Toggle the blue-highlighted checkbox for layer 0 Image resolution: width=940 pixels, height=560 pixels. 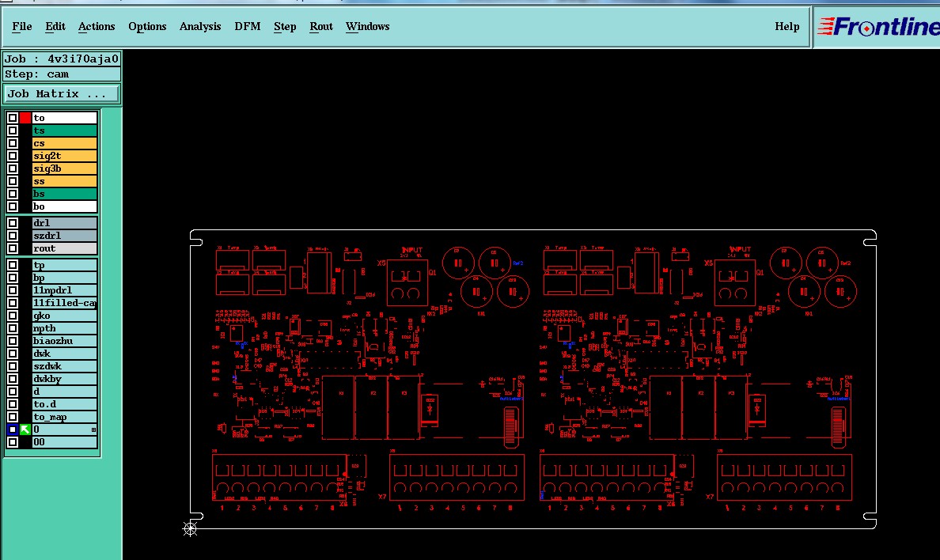click(13, 429)
